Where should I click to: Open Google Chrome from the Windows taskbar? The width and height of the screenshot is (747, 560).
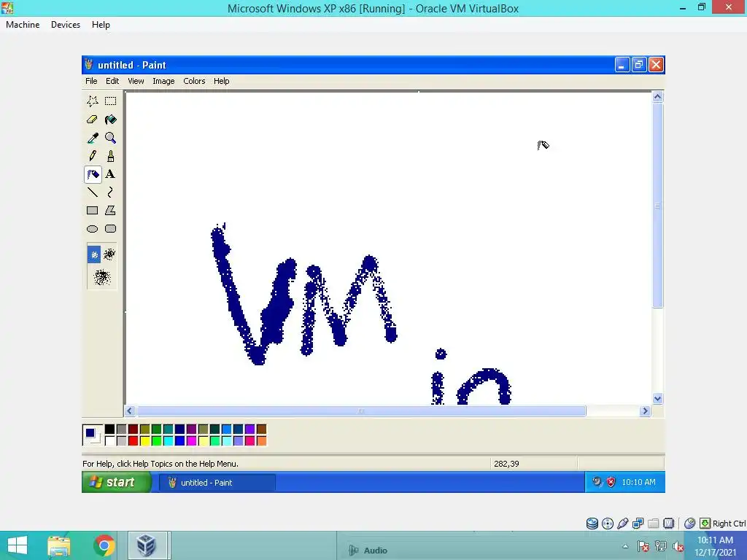point(104,545)
